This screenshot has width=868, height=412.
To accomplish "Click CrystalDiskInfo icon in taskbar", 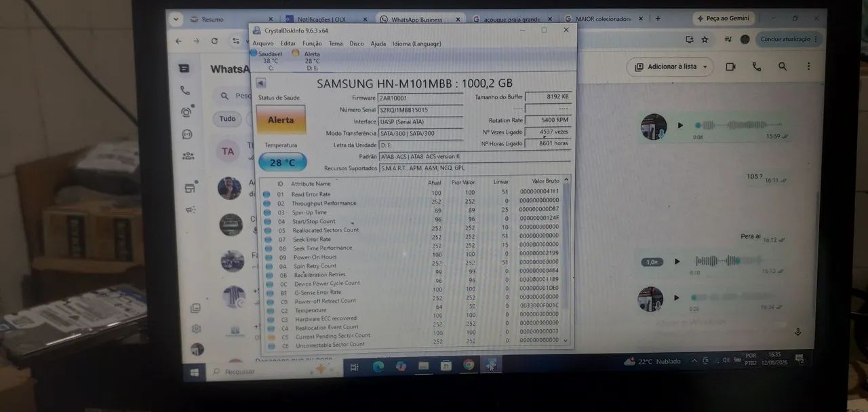I will pyautogui.click(x=490, y=364).
